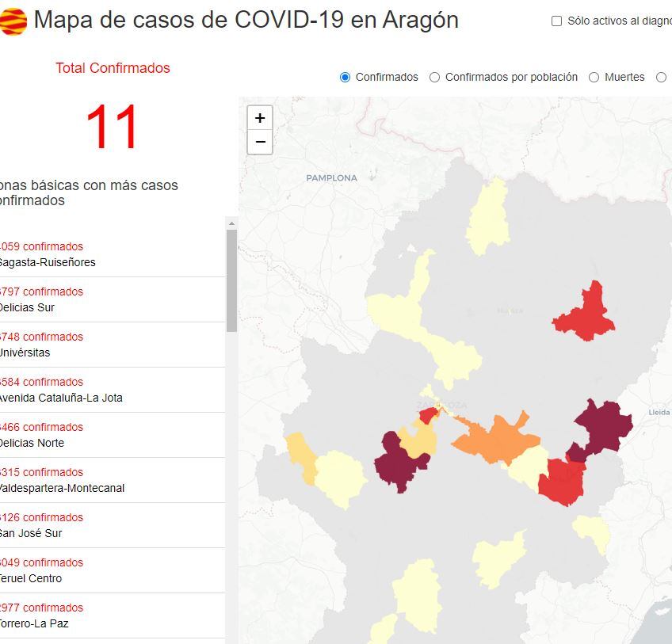Open Sagasta-Ruiseñores in the zones list
Screen dimensions: 672x644
48,262
